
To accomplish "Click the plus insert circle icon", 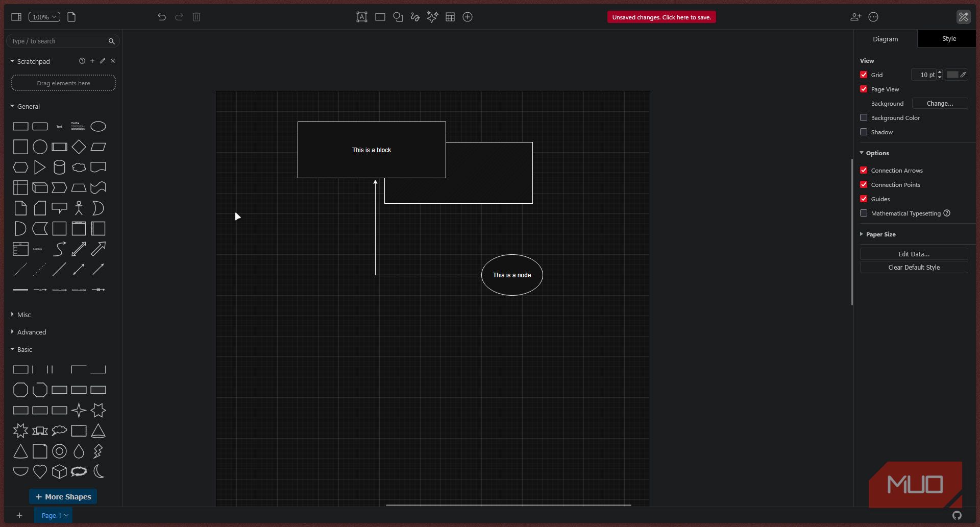I will pos(468,17).
